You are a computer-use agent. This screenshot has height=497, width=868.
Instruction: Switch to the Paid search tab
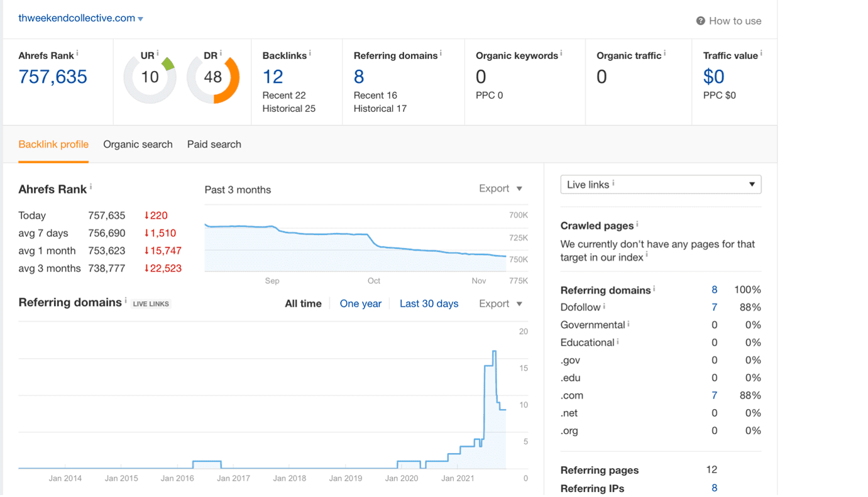(214, 145)
